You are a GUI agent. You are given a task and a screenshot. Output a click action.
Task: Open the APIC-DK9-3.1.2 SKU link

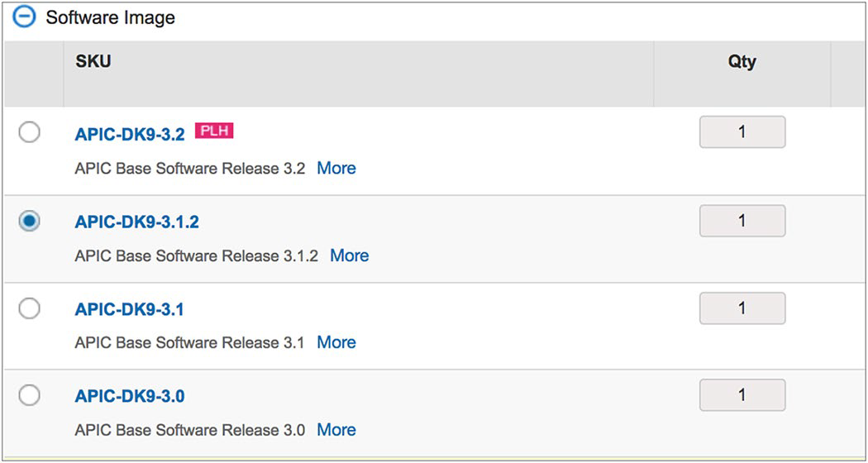[x=136, y=222]
